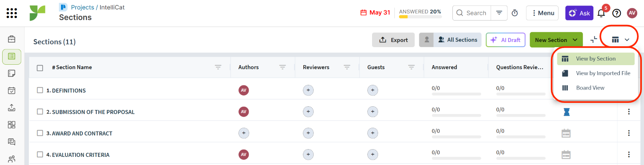Click the calendar icon for EVALUATION CRITERIA

click(x=566, y=154)
